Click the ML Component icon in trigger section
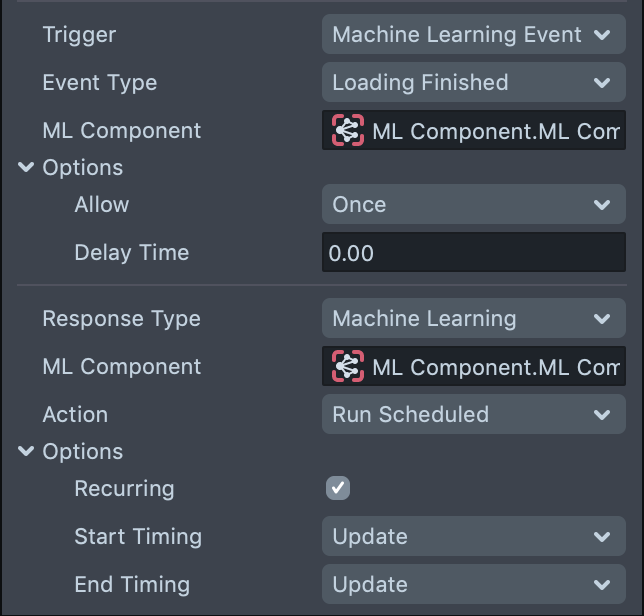Screen dimensions: 644x616 click(347, 131)
